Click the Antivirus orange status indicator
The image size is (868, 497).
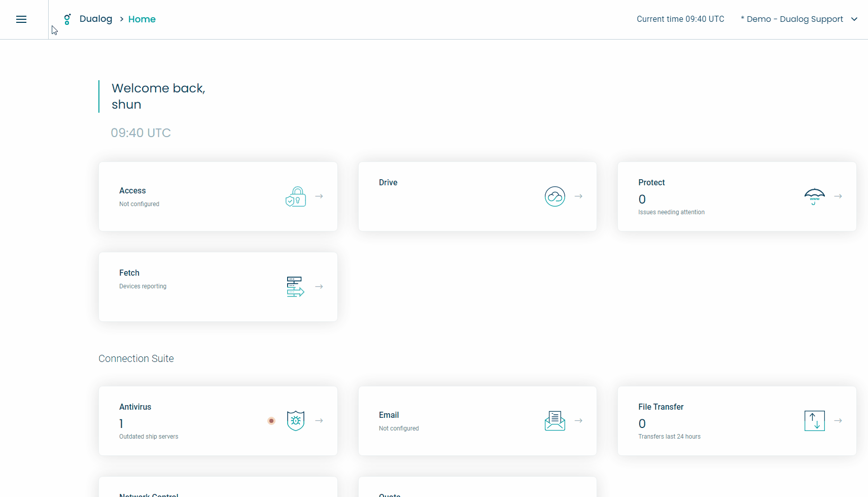(271, 421)
